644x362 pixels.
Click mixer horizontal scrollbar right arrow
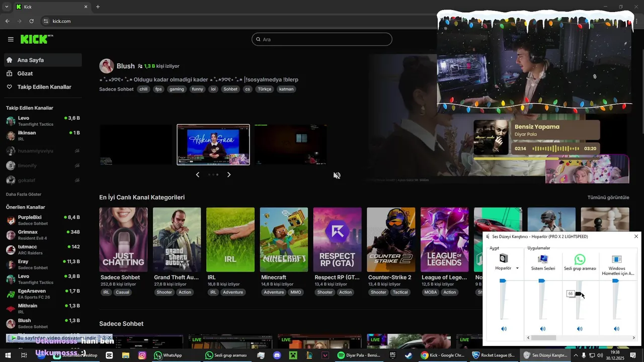633,338
